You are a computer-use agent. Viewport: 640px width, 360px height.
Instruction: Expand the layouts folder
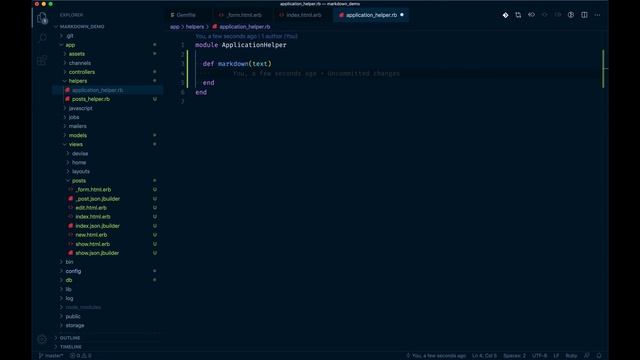(81, 171)
